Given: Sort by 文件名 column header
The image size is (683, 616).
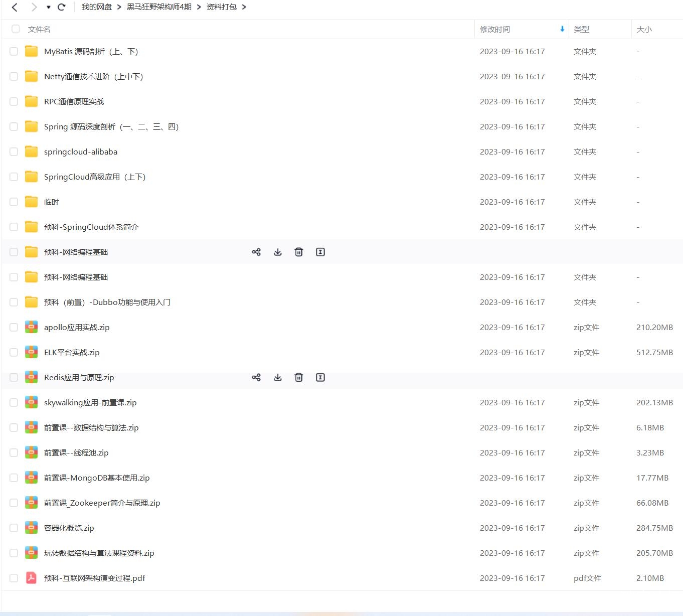Looking at the screenshot, I should click(39, 30).
